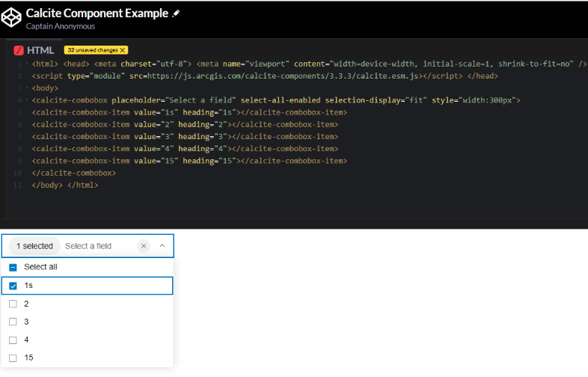588x377 pixels.
Task: Check the option 15 checkbox
Action: [x=13, y=358]
